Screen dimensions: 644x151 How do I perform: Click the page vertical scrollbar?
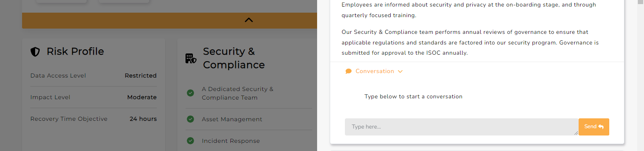(x=640, y=75)
